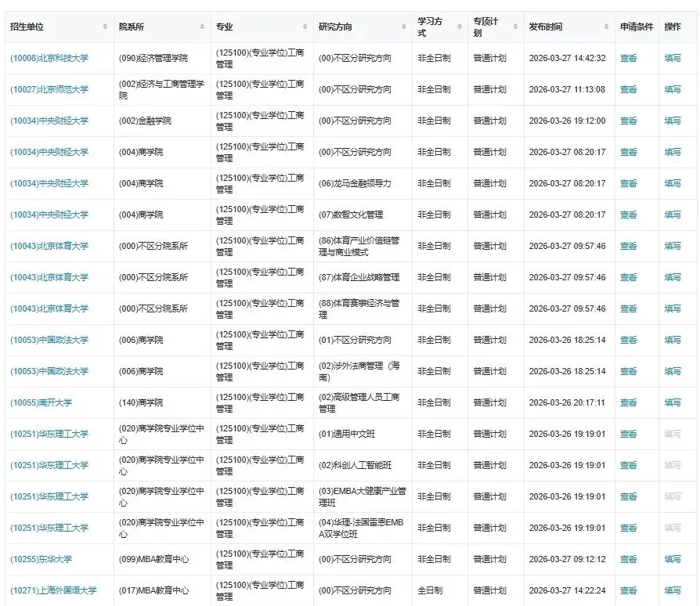Sort by 院系所 column arrows
Screen dimensions: 700x606
click(x=202, y=27)
